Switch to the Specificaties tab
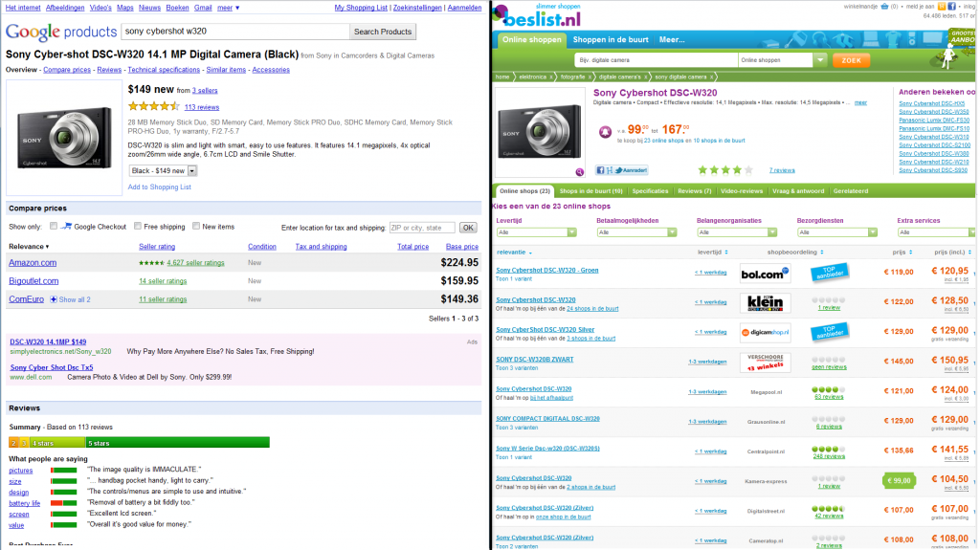This screenshot has width=980, height=550. [x=650, y=191]
